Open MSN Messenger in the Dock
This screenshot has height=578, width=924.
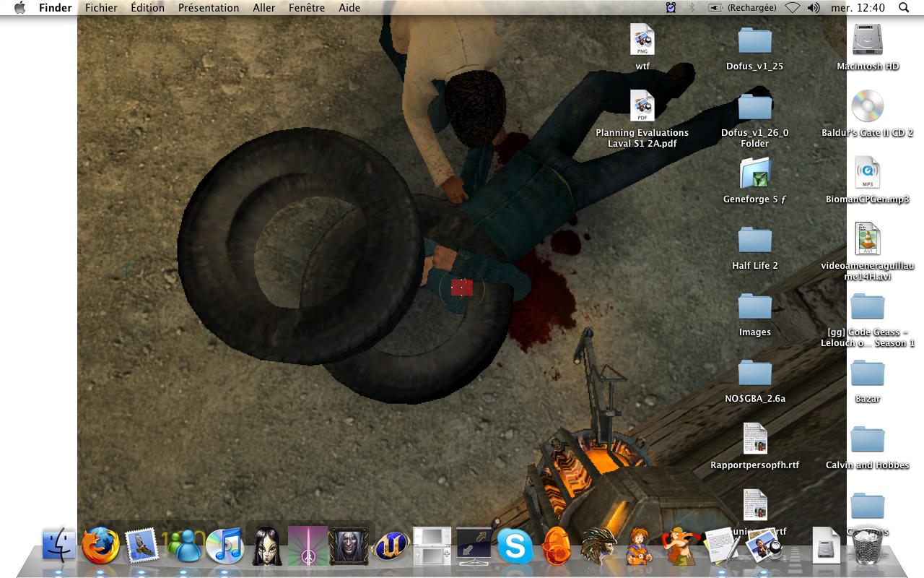tap(183, 546)
